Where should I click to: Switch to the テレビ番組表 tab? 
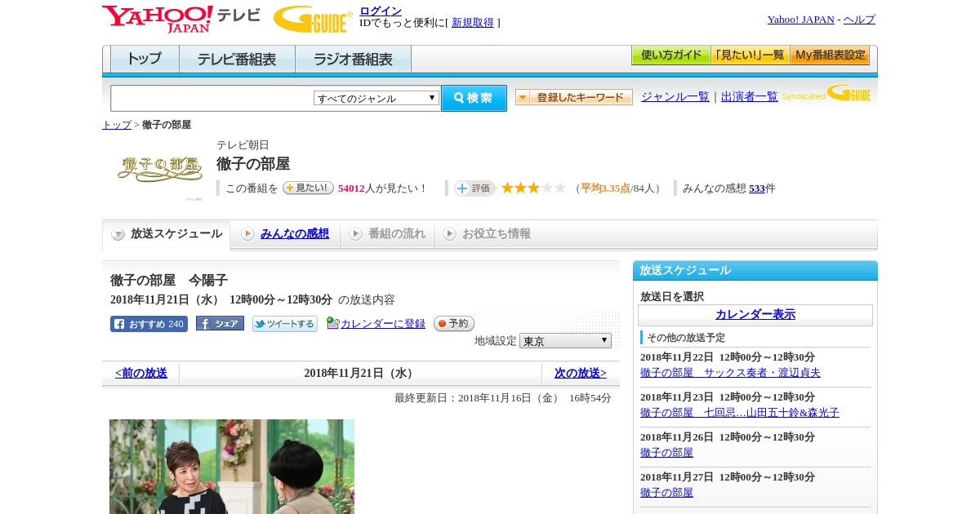point(237,59)
